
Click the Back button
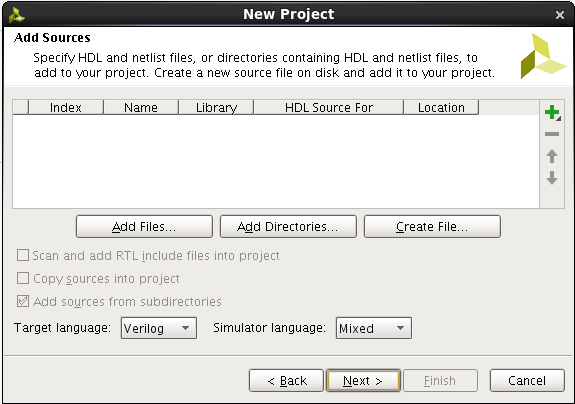click(286, 381)
